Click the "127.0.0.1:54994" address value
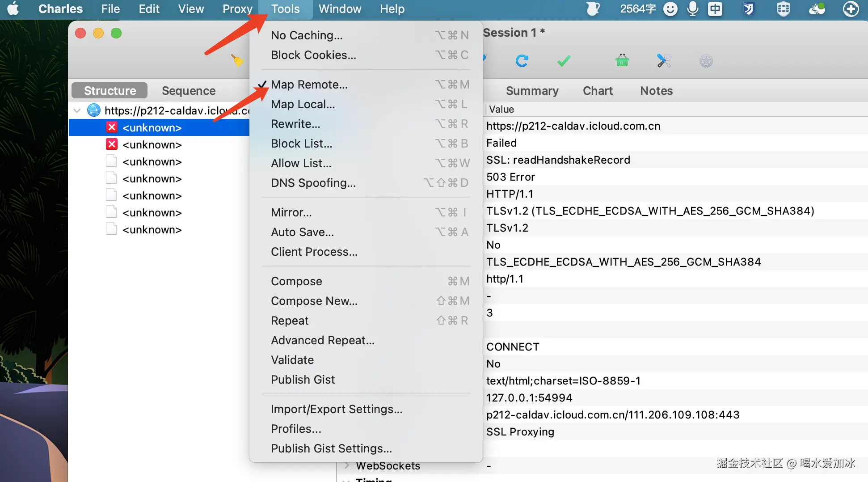 coord(529,397)
